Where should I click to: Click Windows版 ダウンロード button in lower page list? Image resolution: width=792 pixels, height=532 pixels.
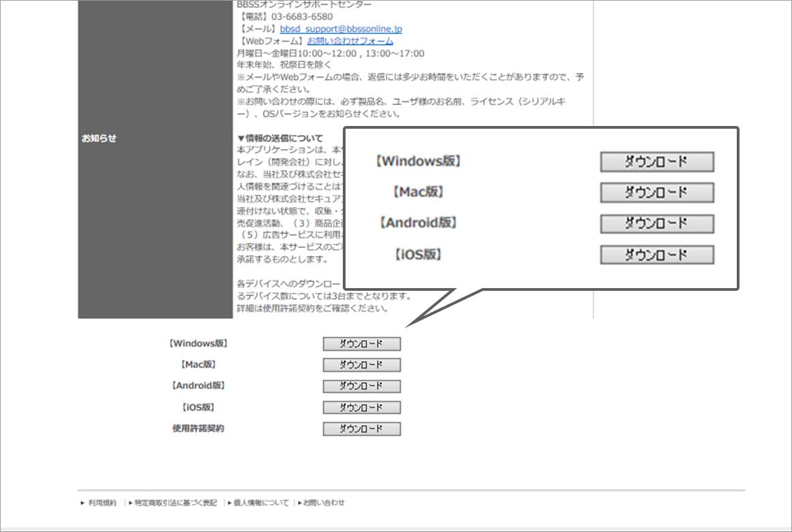pos(361,344)
